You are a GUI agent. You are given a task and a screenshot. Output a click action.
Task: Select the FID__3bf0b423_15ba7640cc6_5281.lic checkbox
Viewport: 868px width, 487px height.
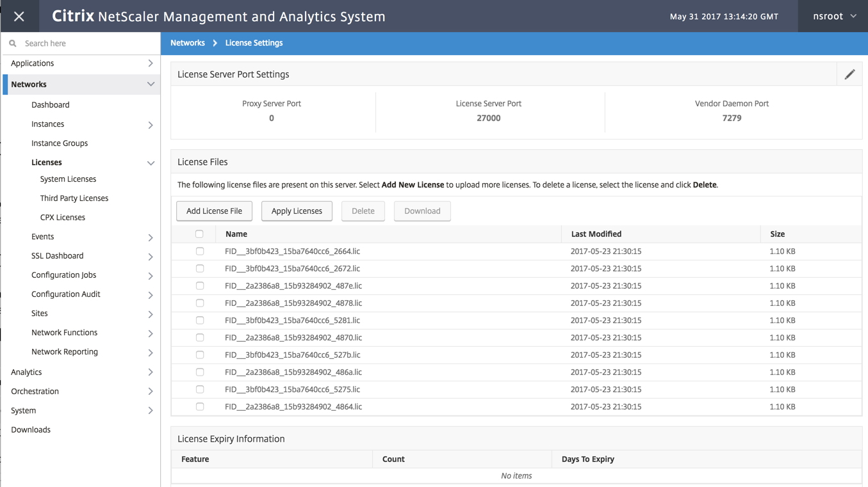pyautogui.click(x=200, y=321)
